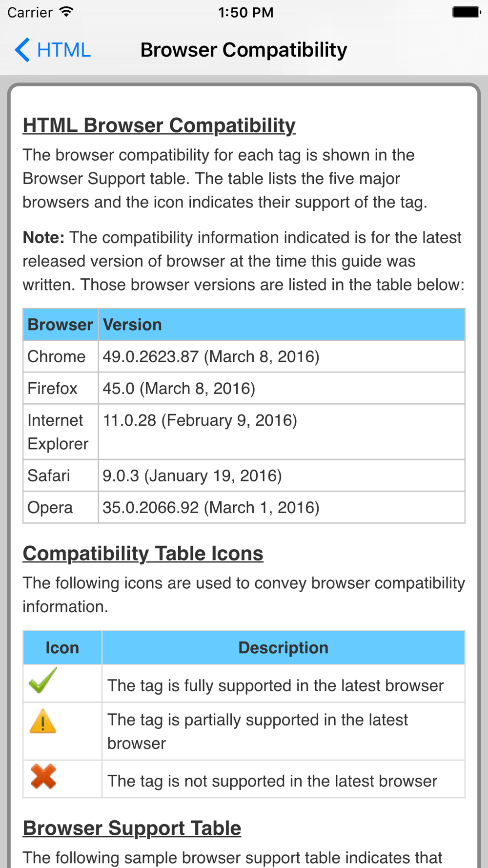Tap the Browser Support Table heading
Viewport: 488px width, 868px height.
[132, 828]
